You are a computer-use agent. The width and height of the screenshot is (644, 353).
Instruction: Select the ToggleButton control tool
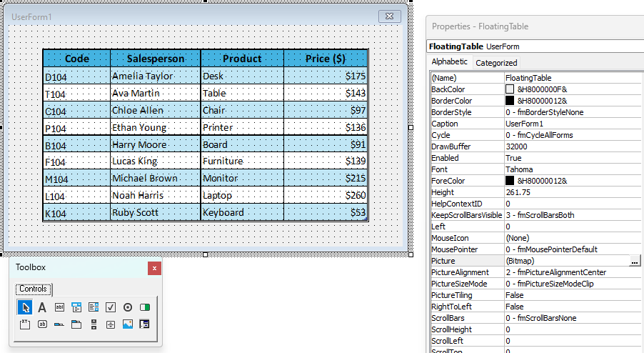(x=144, y=307)
